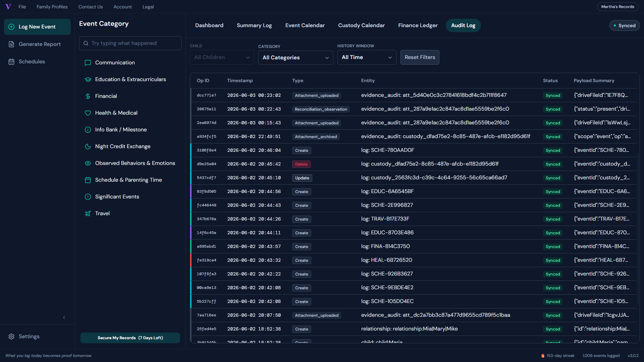644x362 pixels.
Task: Open Settings from the sidebar
Action: pyautogui.click(x=37, y=337)
